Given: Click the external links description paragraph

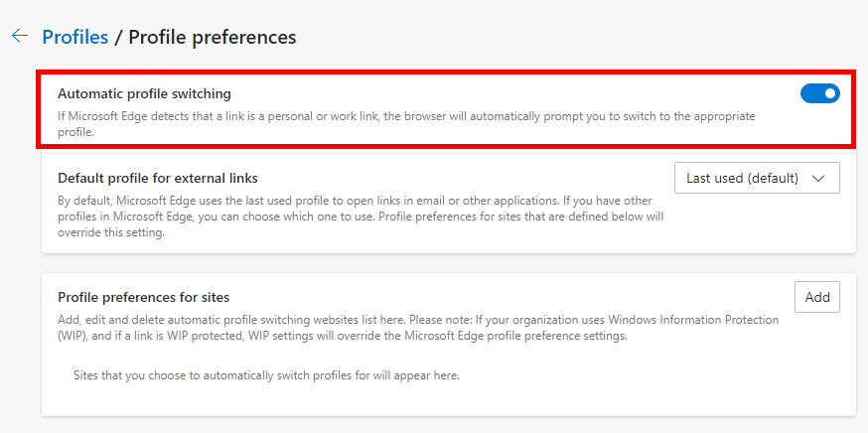Looking at the screenshot, I should click(358, 216).
